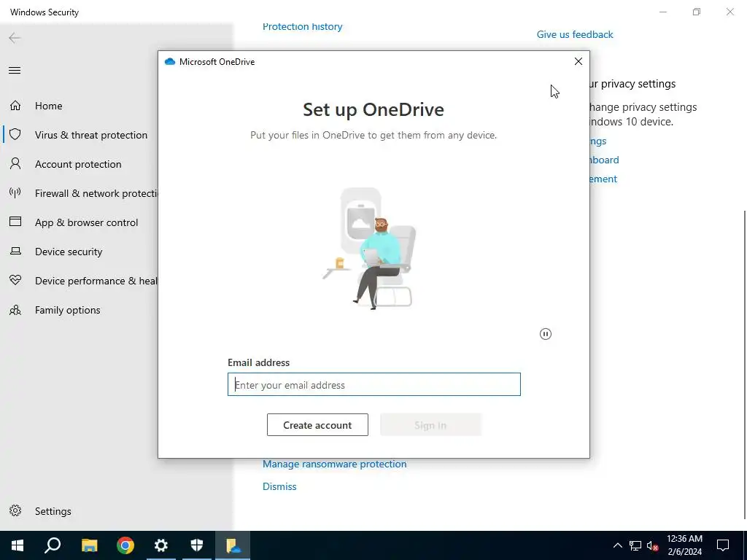Switch to Windows Security taskbar shield
This screenshot has height=560, width=747.
coord(197,545)
